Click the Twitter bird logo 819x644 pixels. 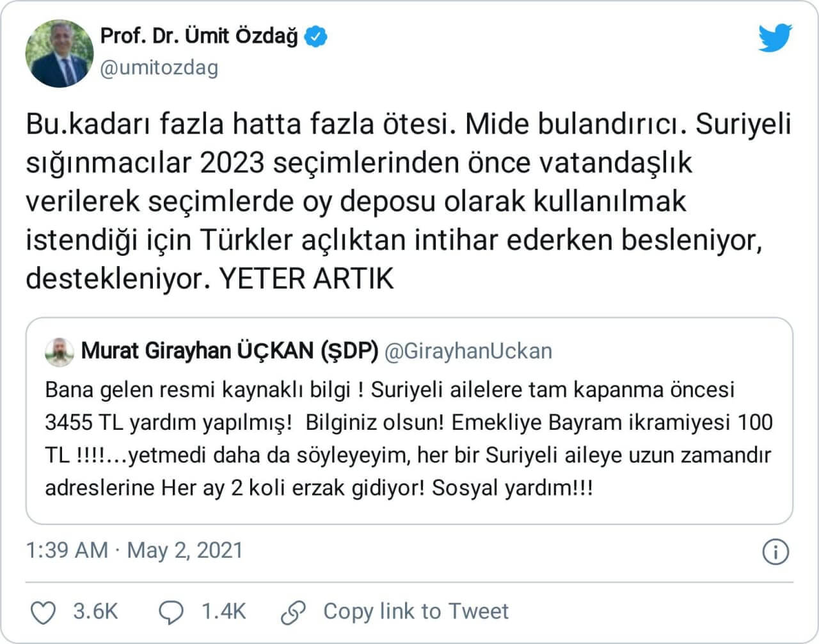coord(775,38)
